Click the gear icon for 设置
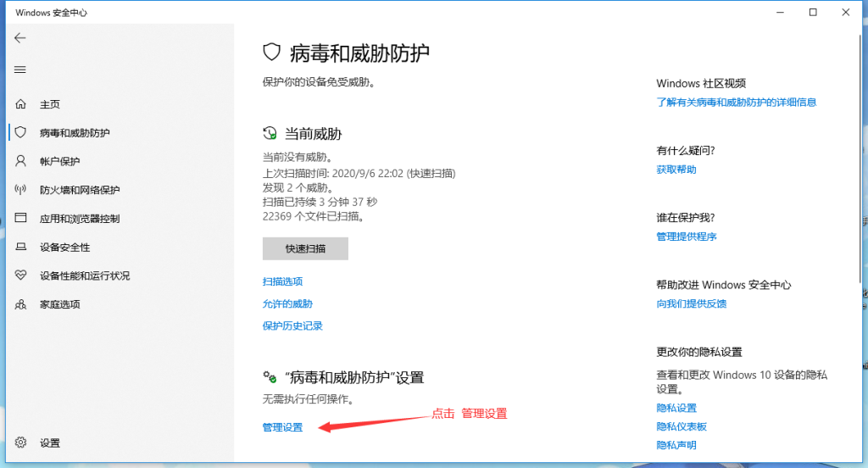The image size is (868, 468). [x=20, y=442]
